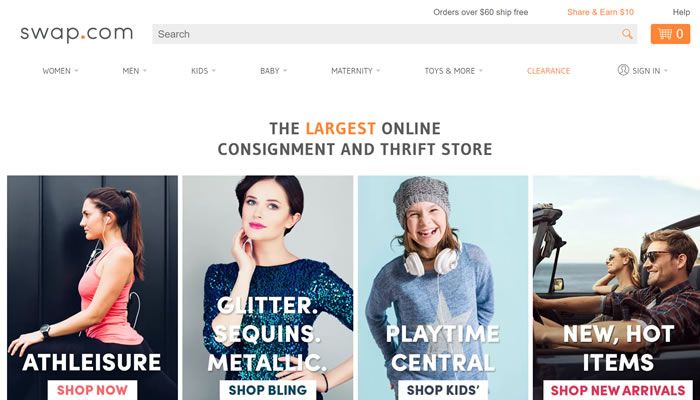Click the Shop Kids' button
700x400 pixels.
point(443,390)
